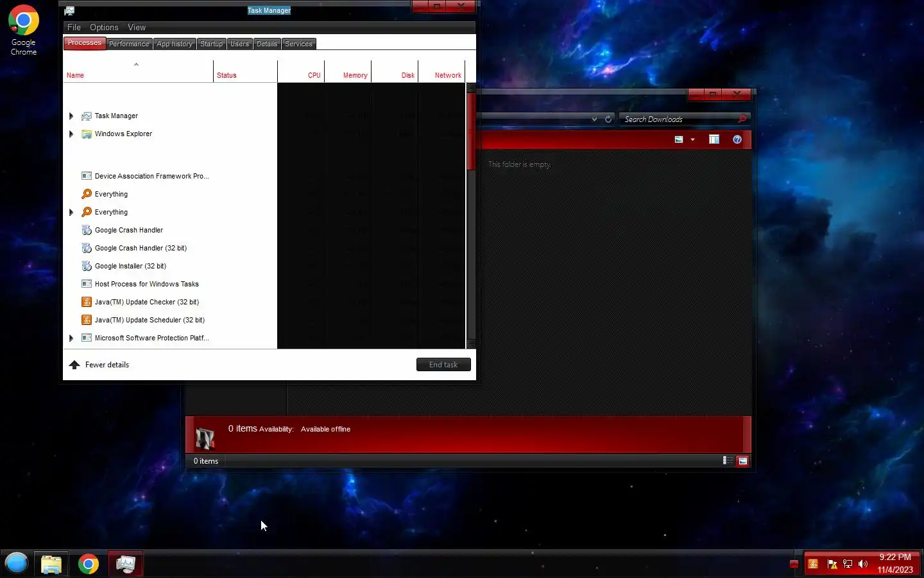Expand the second Everything process row

click(71, 212)
